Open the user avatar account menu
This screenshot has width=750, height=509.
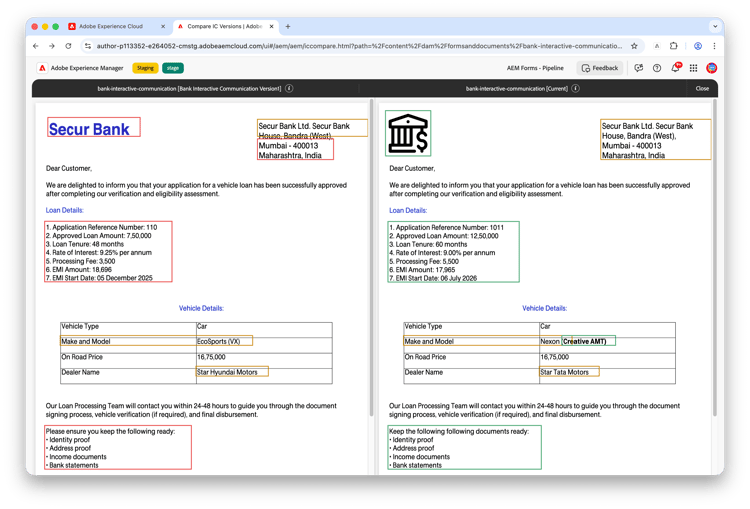[x=712, y=68]
